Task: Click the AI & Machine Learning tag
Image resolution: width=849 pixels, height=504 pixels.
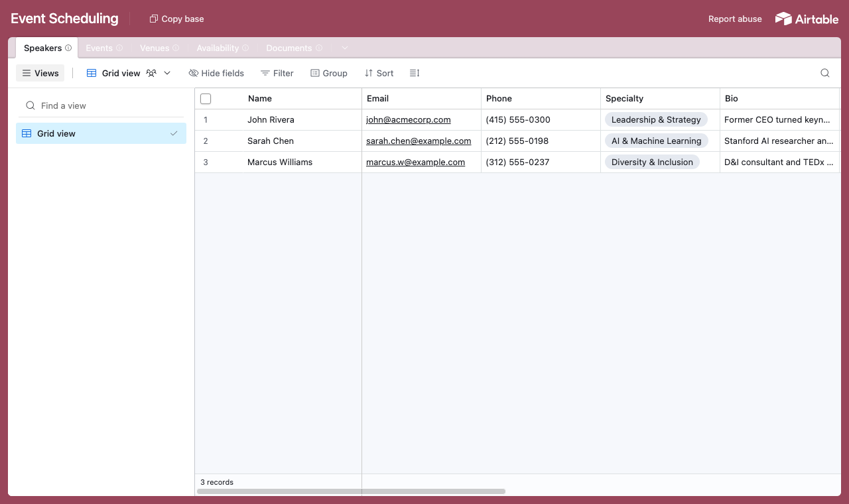Action: point(656,141)
